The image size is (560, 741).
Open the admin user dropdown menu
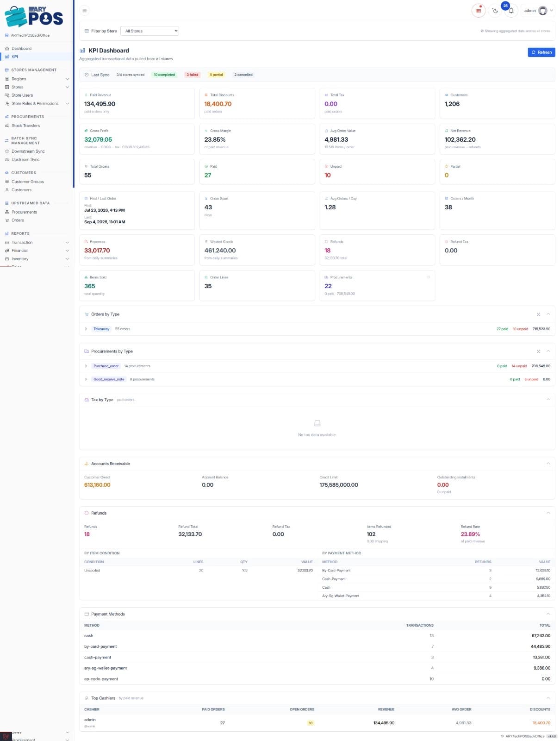click(x=537, y=10)
